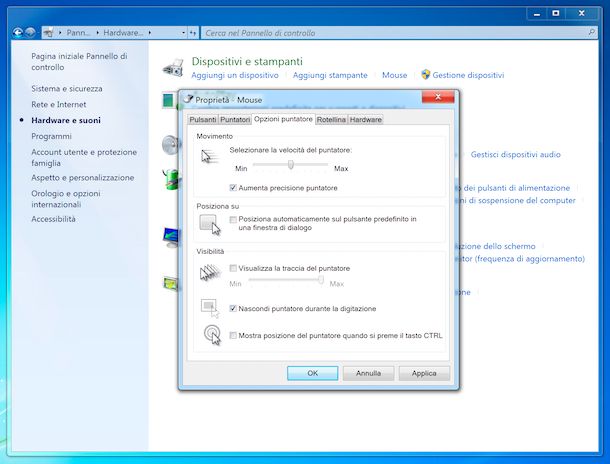
Task: Click the pointer trails icon in Visibilità
Action: pyautogui.click(x=210, y=273)
